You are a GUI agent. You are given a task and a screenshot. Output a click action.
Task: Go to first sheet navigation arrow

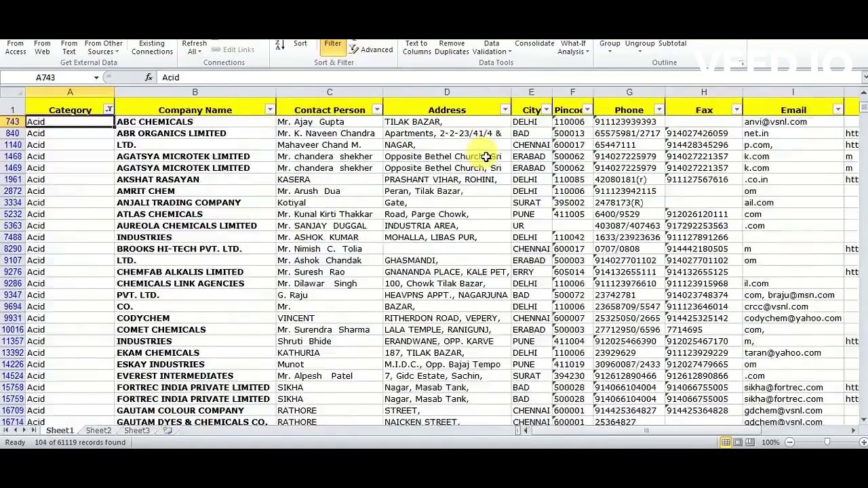point(7,430)
